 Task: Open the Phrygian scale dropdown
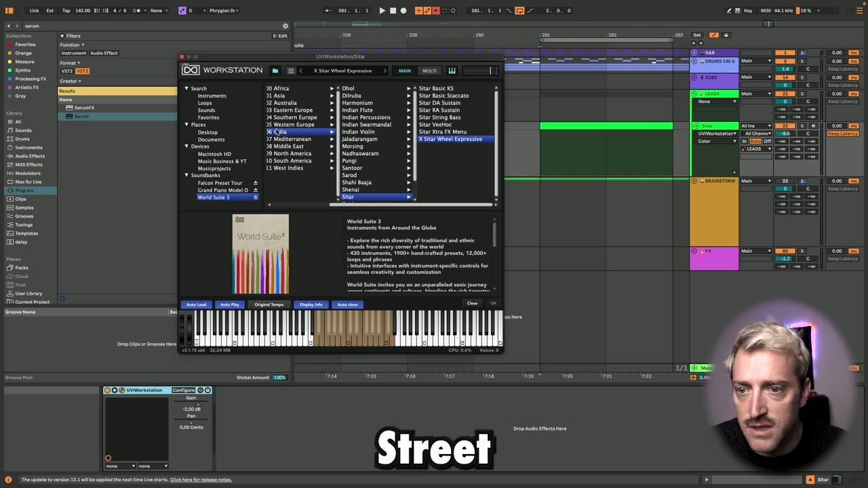point(222,10)
